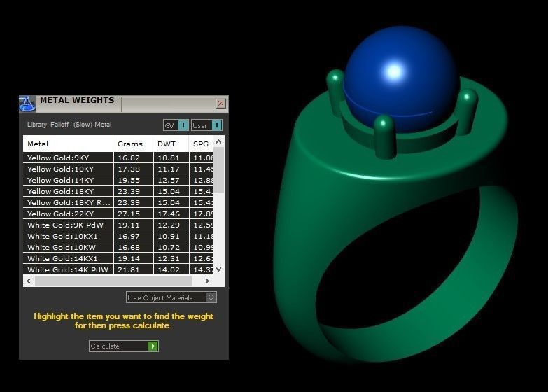This screenshot has width=548, height=392.
Task: Sort by the Grams column header
Action: pos(133,143)
